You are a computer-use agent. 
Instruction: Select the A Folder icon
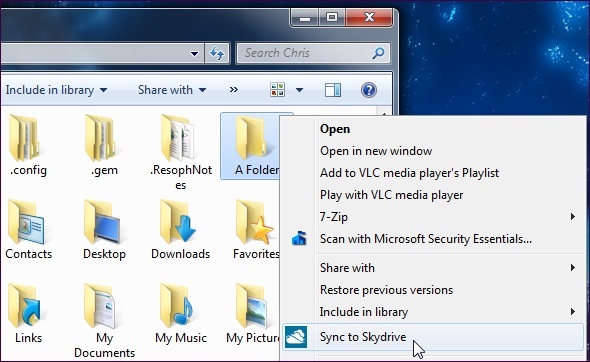(251, 138)
